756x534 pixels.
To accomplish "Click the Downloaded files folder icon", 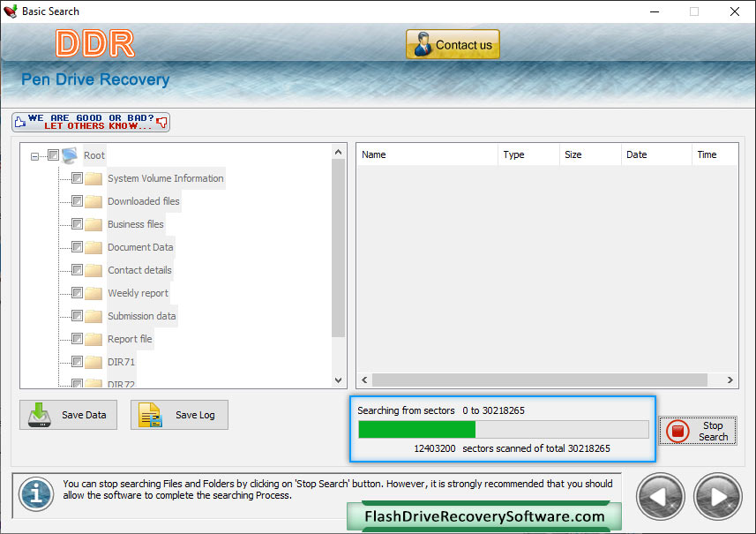I will click(94, 201).
